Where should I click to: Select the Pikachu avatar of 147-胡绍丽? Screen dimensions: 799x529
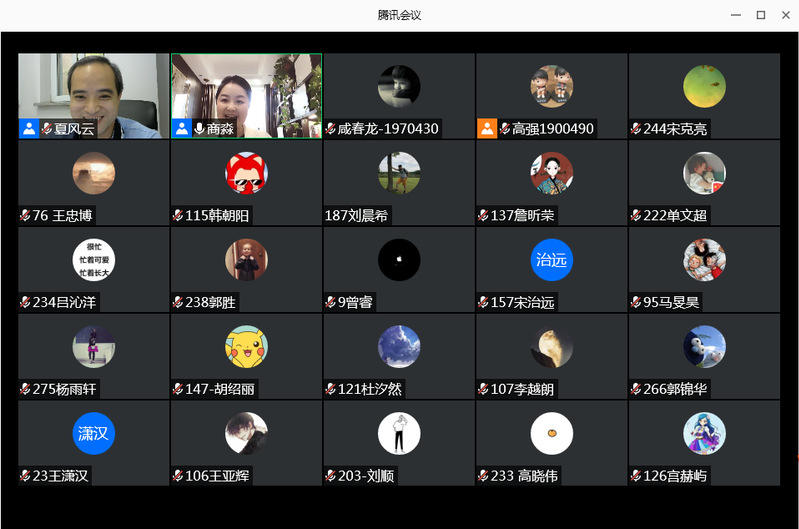[246, 346]
